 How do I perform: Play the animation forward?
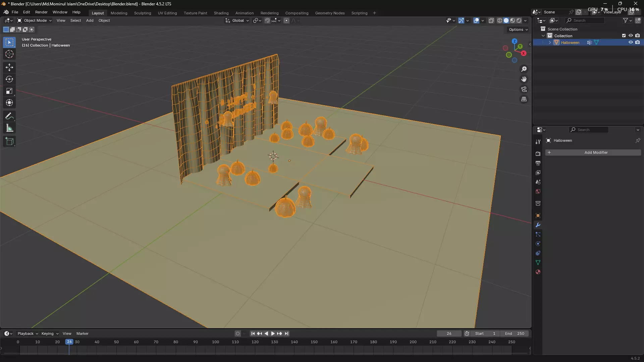point(273,334)
